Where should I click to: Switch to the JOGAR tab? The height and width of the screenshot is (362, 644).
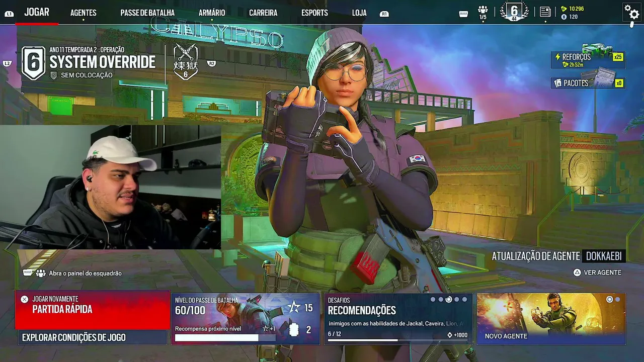(x=37, y=12)
